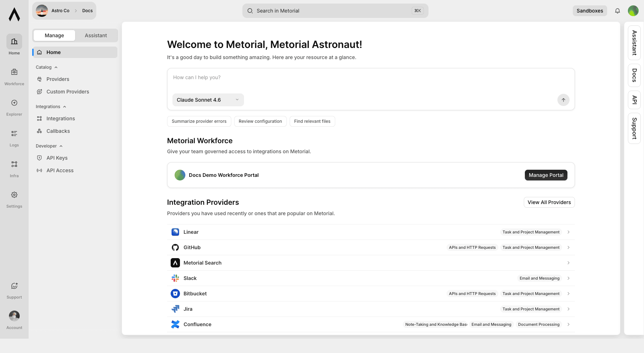The image size is (644, 353).
Task: Click the Sandboxes button
Action: (590, 11)
